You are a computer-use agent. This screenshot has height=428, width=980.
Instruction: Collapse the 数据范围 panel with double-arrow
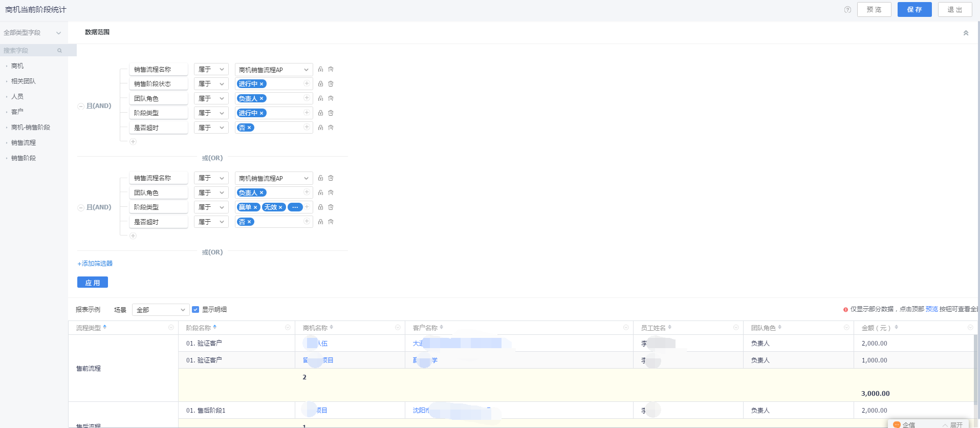click(x=966, y=33)
